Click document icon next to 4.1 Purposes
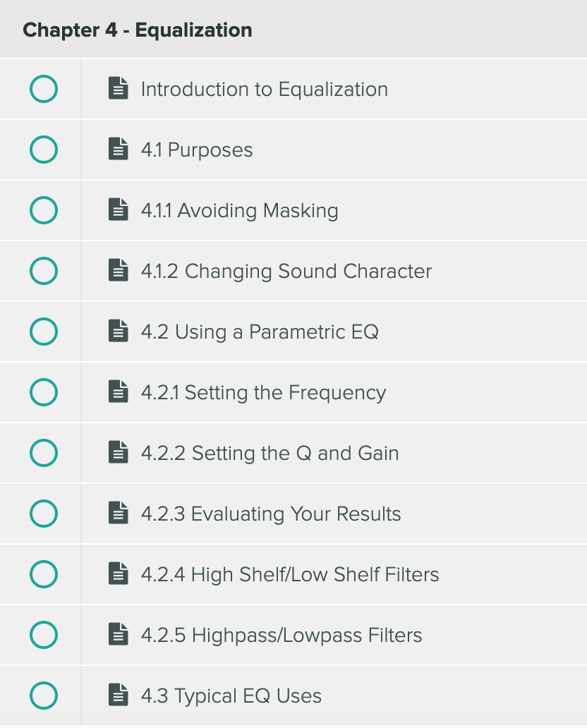 (119, 150)
